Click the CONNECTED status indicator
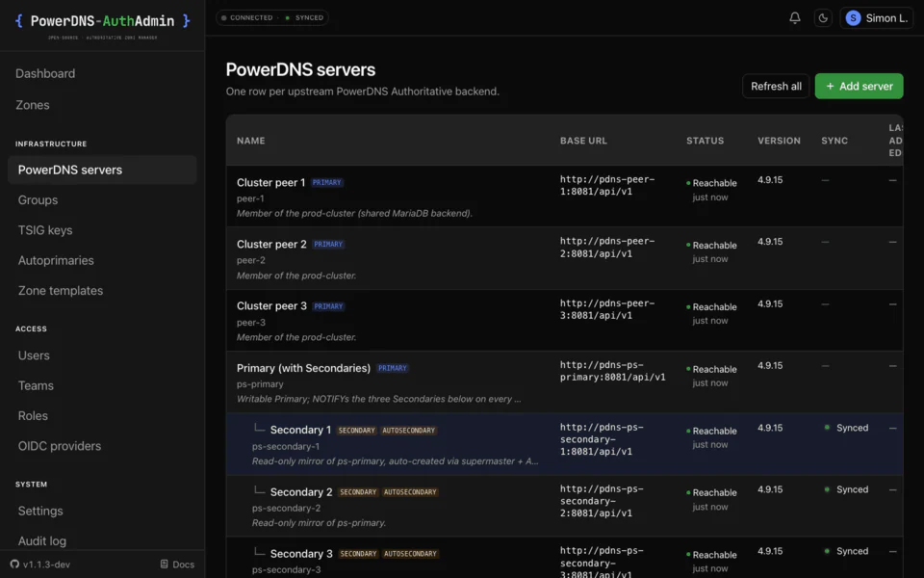Viewport: 924px width, 578px height. 247,17
